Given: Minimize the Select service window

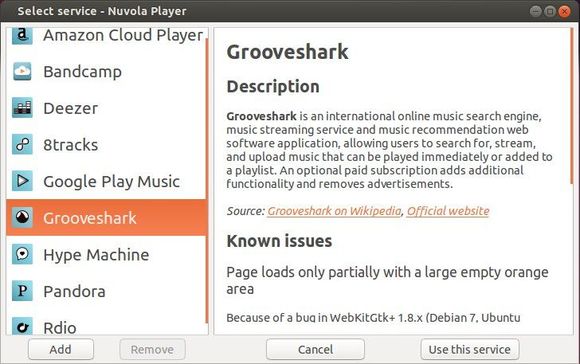Looking at the screenshot, I should (536, 11).
